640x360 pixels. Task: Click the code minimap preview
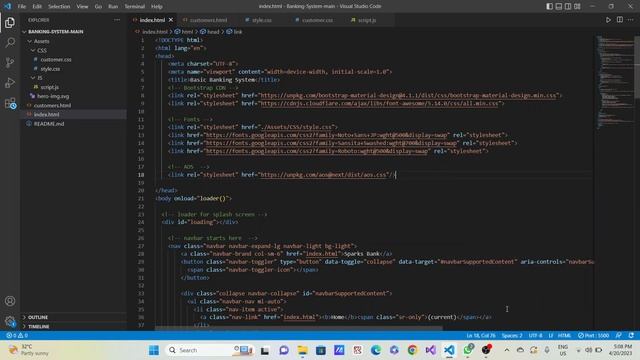point(615,82)
